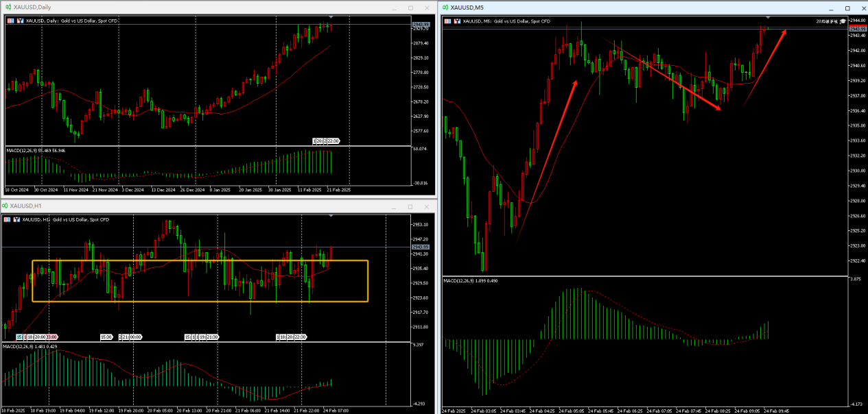The image size is (868, 414).
Task: Click the 3.875 MACD scale value on M5 chart
Action: pos(855,280)
